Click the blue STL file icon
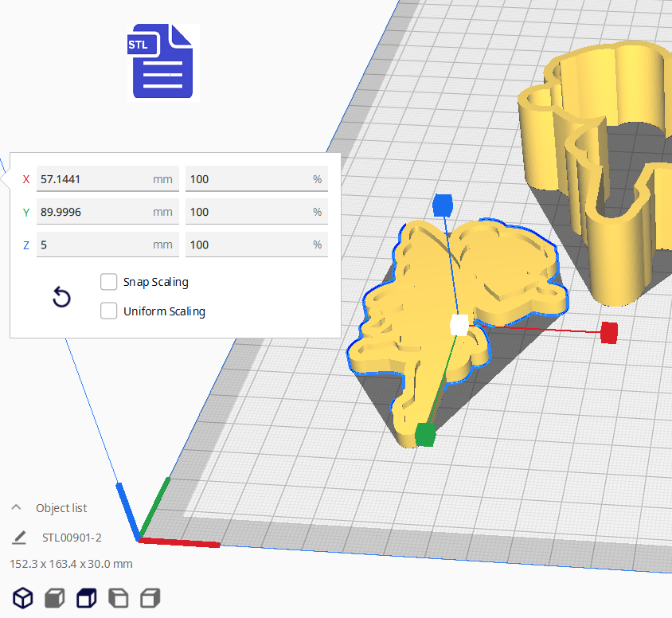 (162, 62)
